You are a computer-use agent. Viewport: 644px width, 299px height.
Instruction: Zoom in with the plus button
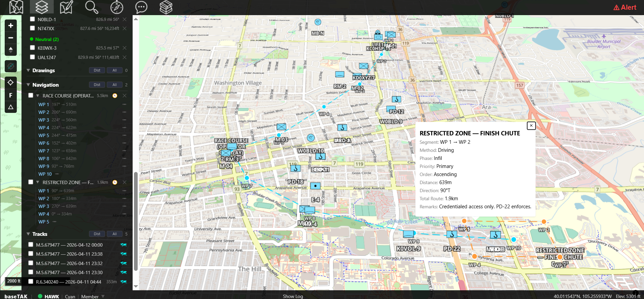click(11, 26)
